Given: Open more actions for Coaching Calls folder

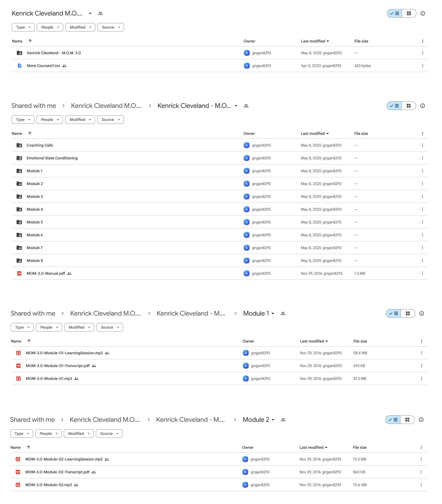Looking at the screenshot, I should point(422,145).
